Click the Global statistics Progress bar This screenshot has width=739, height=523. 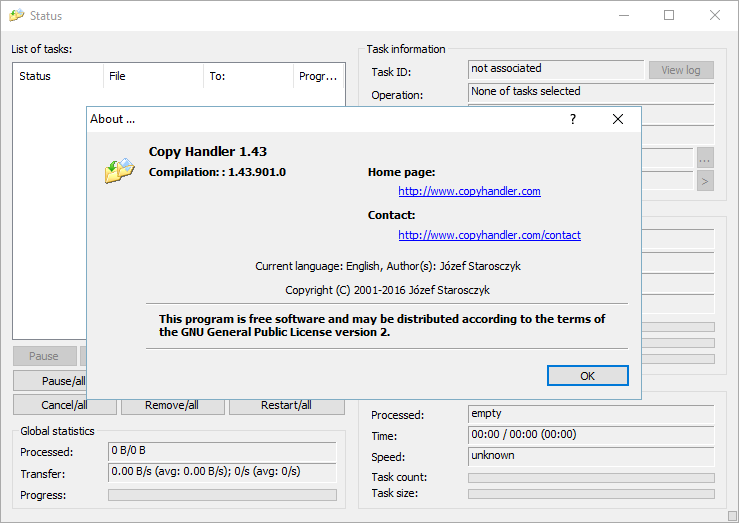[222, 495]
